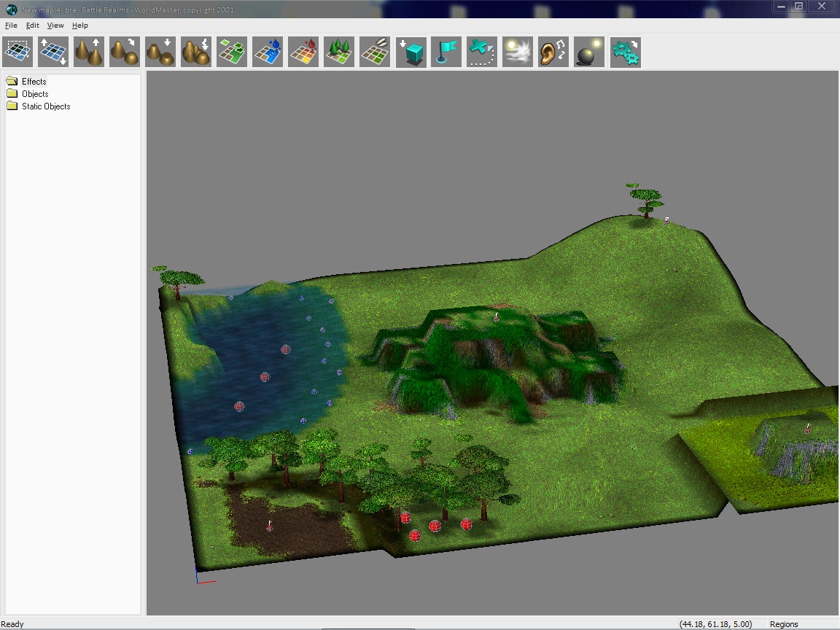Select the grid selection tool in the toolbar
Image resolution: width=840 pixels, height=630 pixels.
[x=17, y=52]
